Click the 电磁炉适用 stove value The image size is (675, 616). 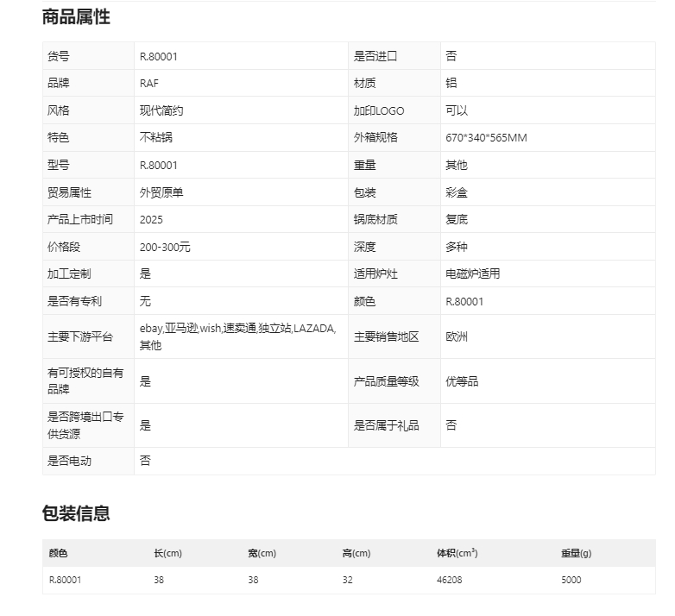click(472, 274)
